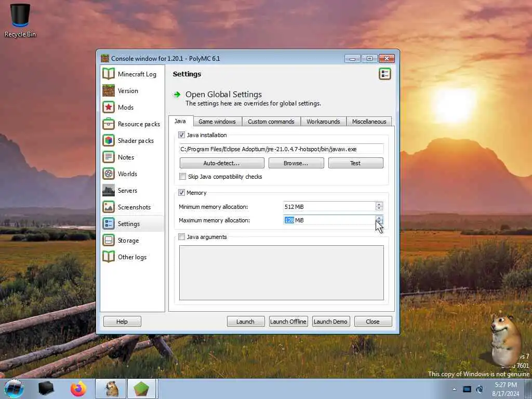Click the PolyMC title bar app icon
The width and height of the screenshot is (532, 399).
pos(105,58)
